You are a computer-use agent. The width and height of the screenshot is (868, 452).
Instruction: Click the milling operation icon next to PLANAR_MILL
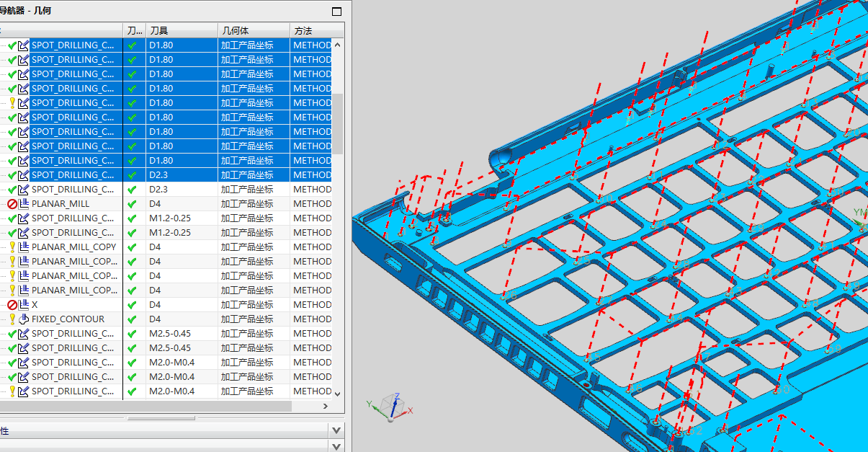click(x=24, y=204)
